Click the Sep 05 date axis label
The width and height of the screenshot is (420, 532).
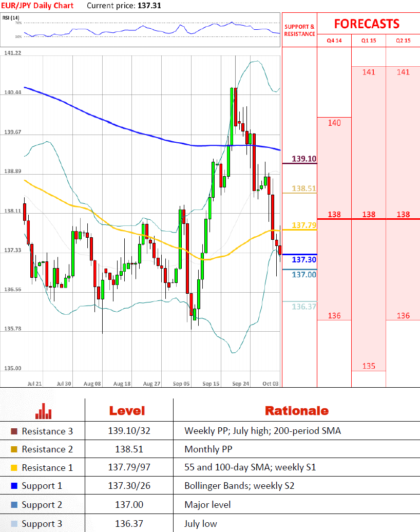(x=181, y=384)
